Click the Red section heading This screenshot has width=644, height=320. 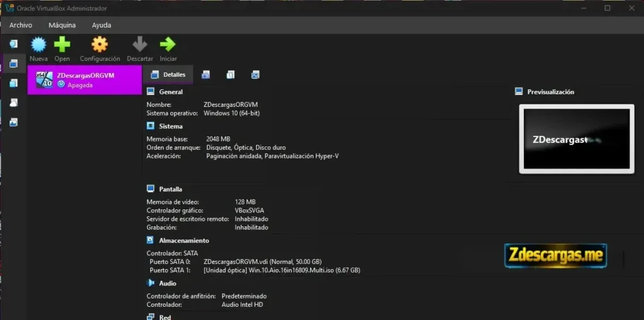coord(165,317)
